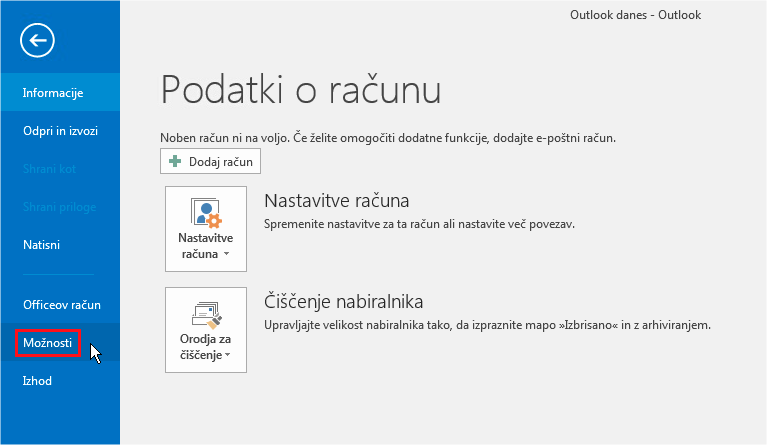This screenshot has height=445, width=767.
Task: Expand the Nastavitve računa dropdown arrow
Action: (226, 255)
